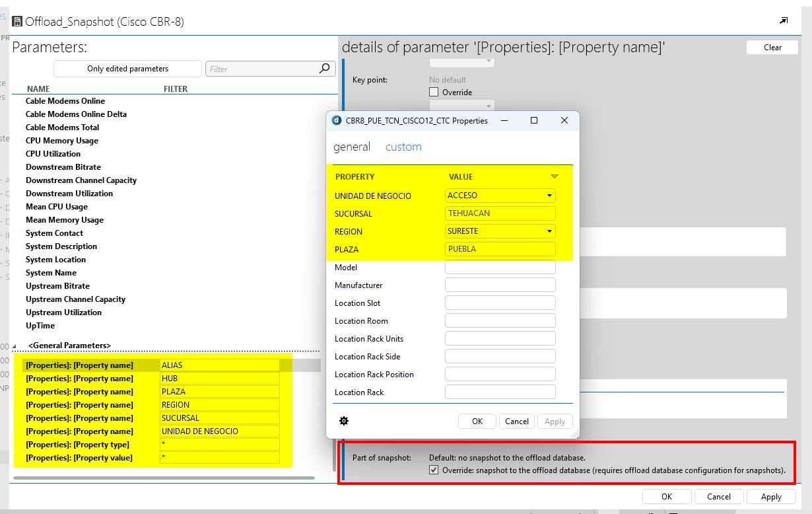The height and width of the screenshot is (514, 812).
Task: Click the VALUE column sort triangle icon
Action: pos(555,176)
